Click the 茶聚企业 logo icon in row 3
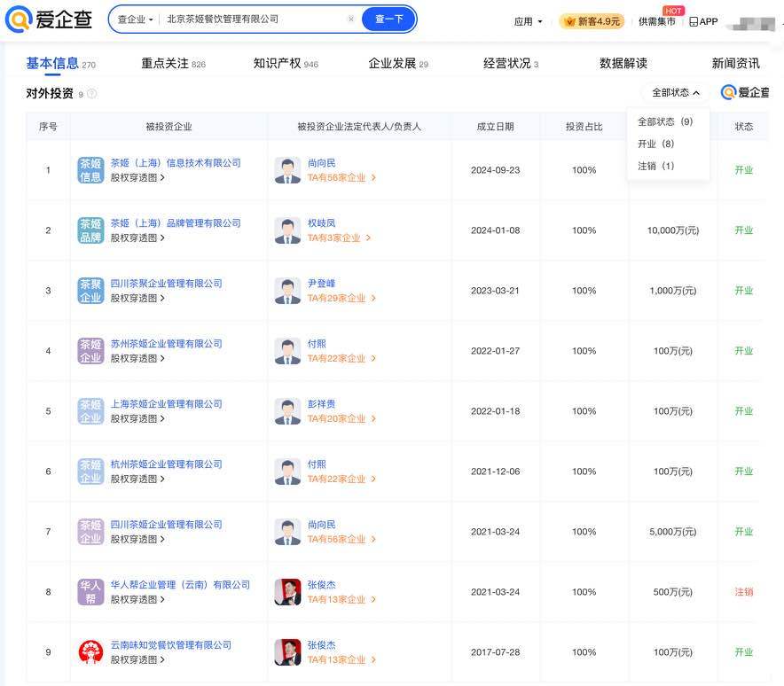 tap(90, 291)
